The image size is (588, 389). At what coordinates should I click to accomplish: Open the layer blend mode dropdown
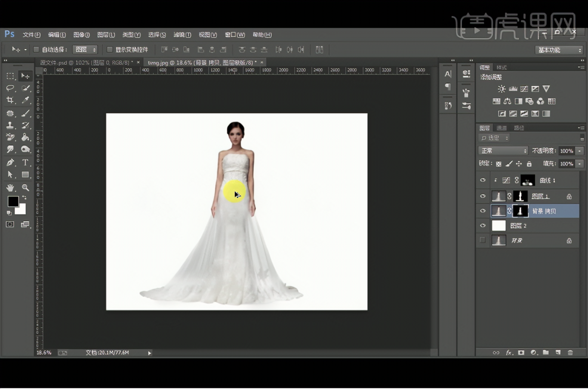point(503,151)
